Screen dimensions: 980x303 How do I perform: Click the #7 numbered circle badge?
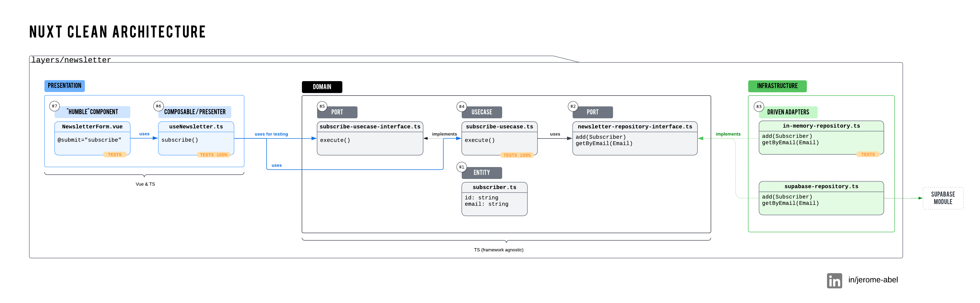coord(54,106)
